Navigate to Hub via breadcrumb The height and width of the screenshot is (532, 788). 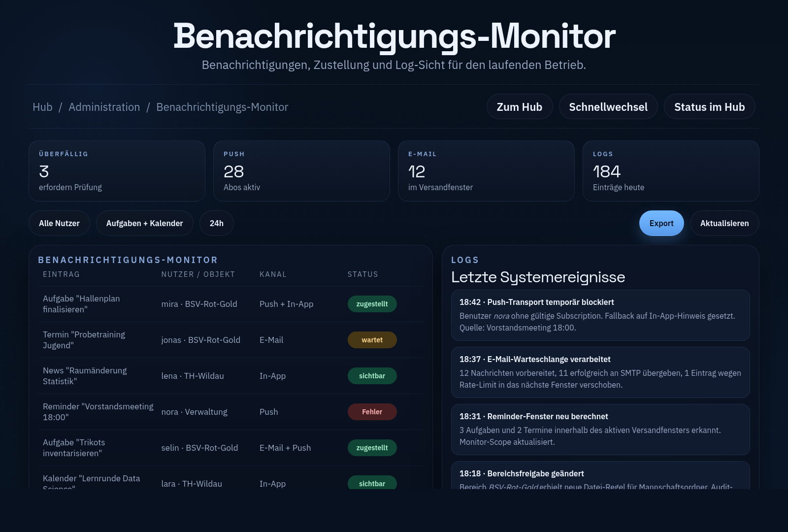[42, 107]
